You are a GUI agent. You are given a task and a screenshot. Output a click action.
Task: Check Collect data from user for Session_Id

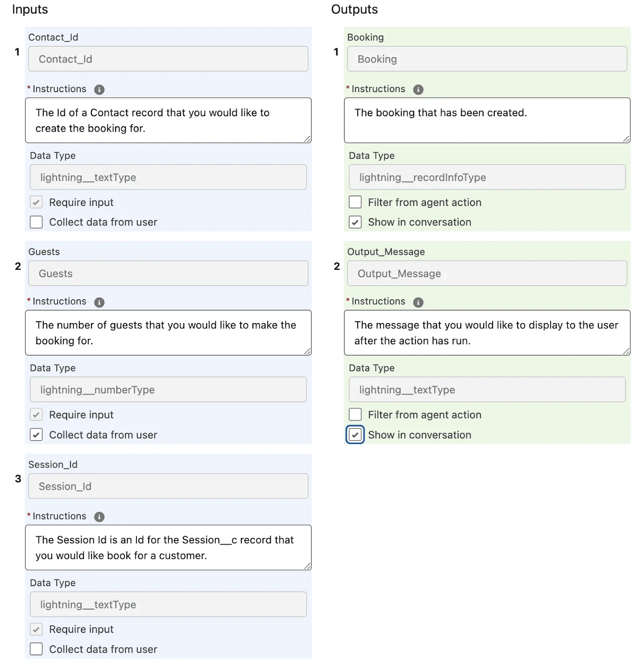pyautogui.click(x=36, y=649)
